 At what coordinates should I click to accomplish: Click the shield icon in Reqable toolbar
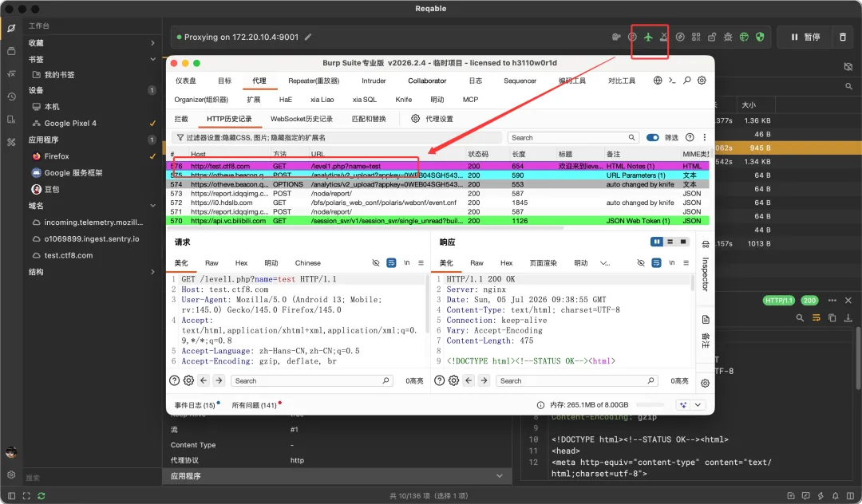(x=760, y=37)
